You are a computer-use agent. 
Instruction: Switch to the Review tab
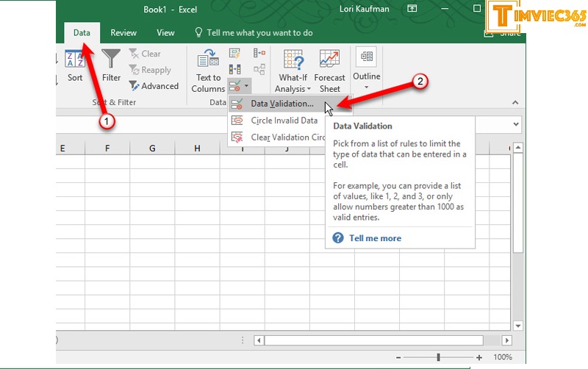(x=123, y=33)
